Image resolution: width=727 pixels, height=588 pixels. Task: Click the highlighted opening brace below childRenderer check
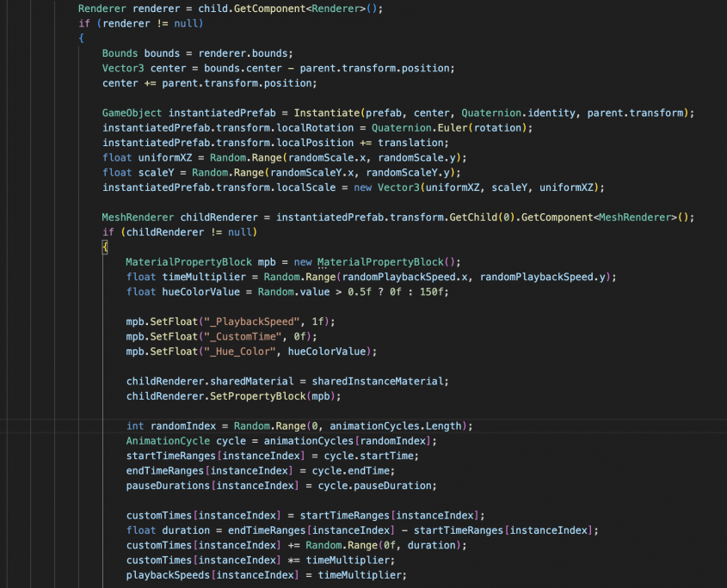pos(105,247)
